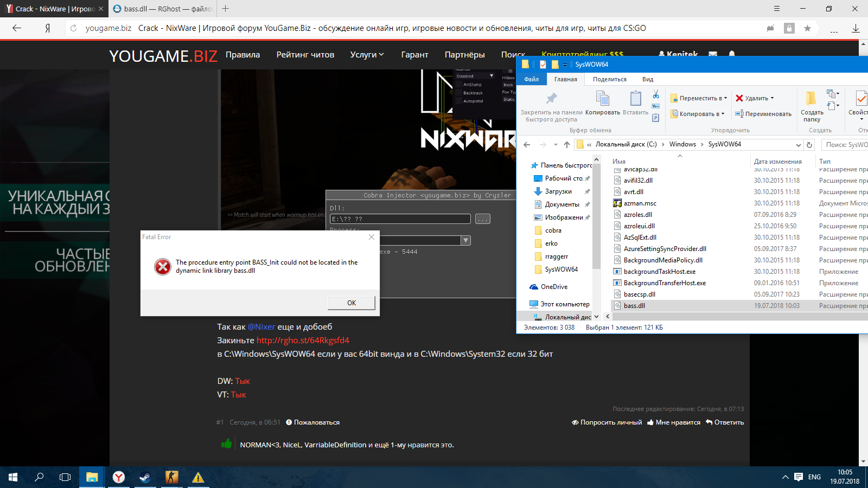Open the injector Process combo box arrow
Screen dimensions: 868x488
coord(465,241)
